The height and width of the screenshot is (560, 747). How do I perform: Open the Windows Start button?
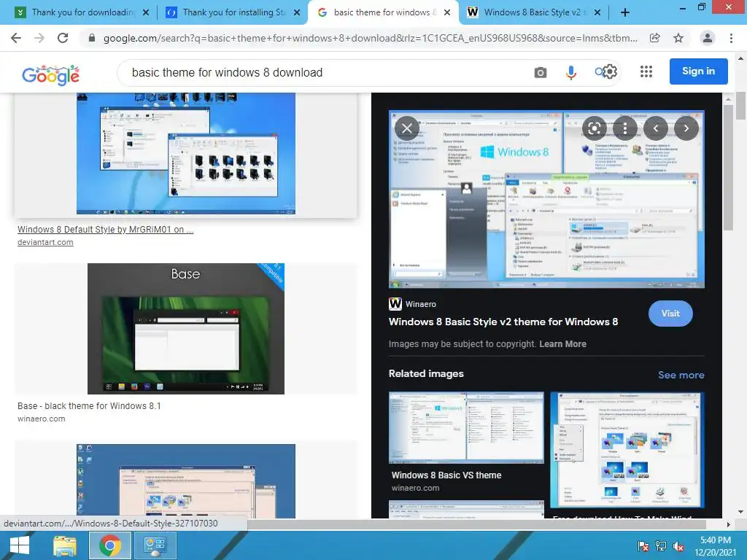(x=19, y=545)
